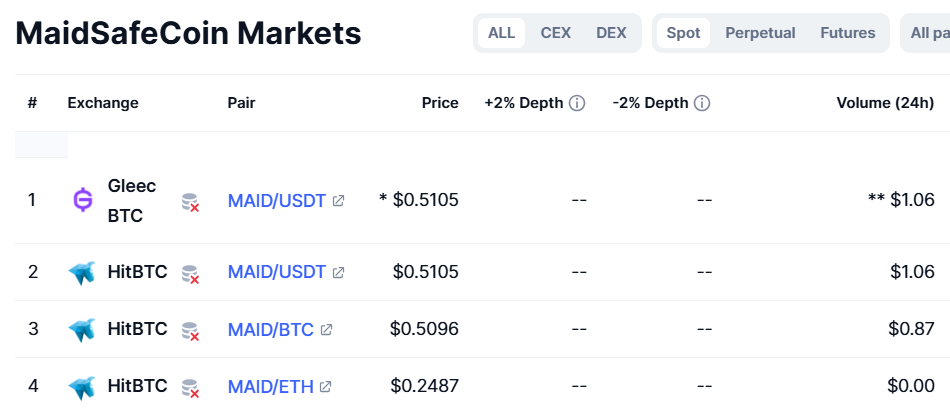950x413 pixels.
Task: Open the Gleec BTC MAID/USDT pair link
Action: click(x=277, y=200)
